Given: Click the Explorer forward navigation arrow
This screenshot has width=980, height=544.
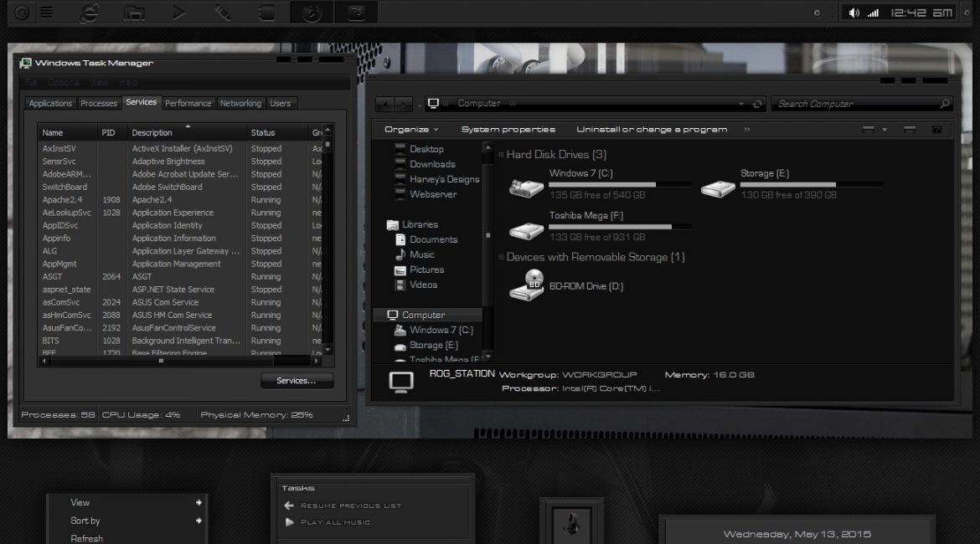Looking at the screenshot, I should (x=404, y=104).
